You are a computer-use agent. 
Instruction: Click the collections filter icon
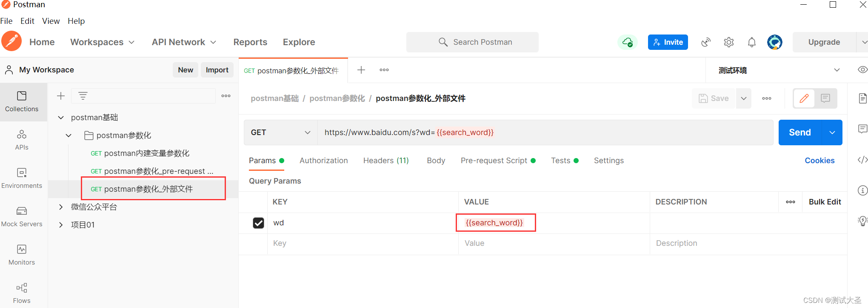coord(83,96)
